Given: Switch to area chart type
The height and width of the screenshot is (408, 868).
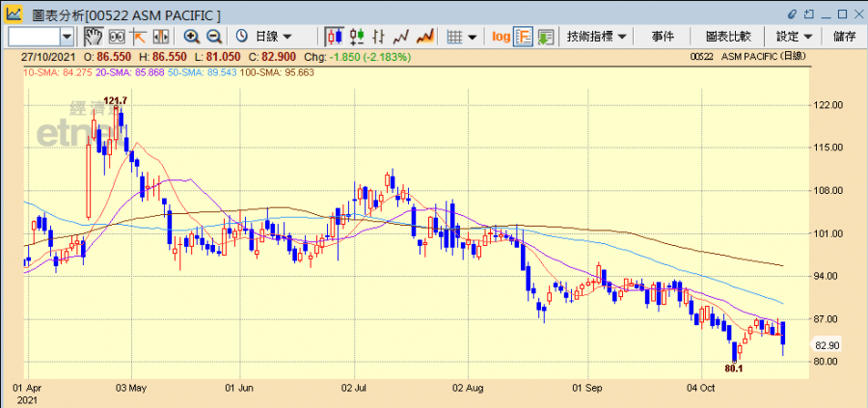Looking at the screenshot, I should coord(425,37).
